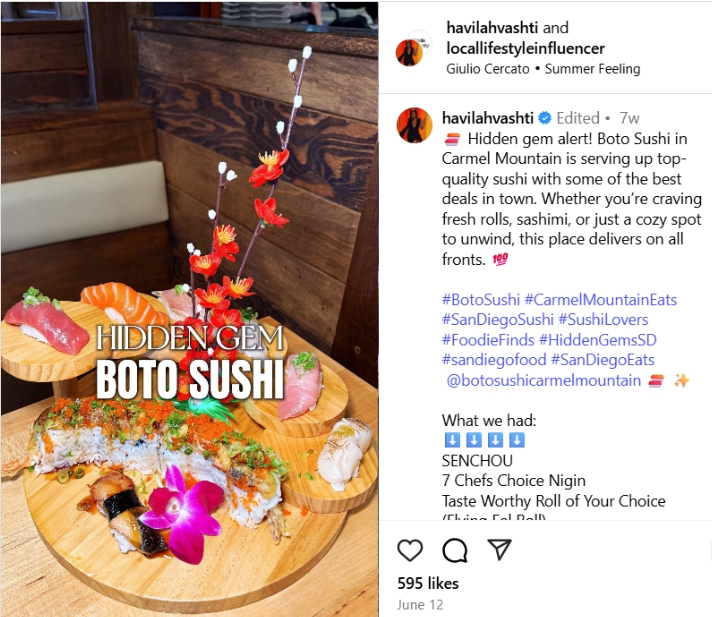
Task: Click havilahvashti username in caption
Action: pos(488,118)
